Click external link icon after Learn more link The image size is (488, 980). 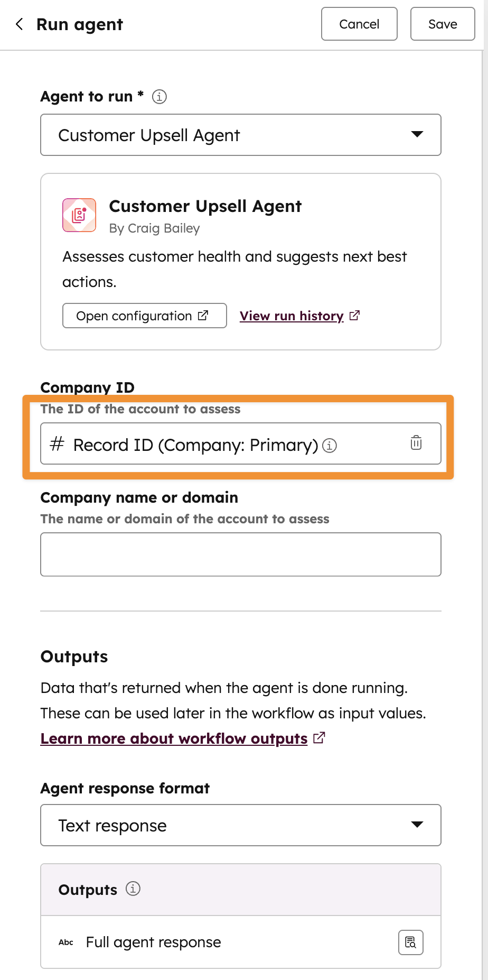(319, 737)
